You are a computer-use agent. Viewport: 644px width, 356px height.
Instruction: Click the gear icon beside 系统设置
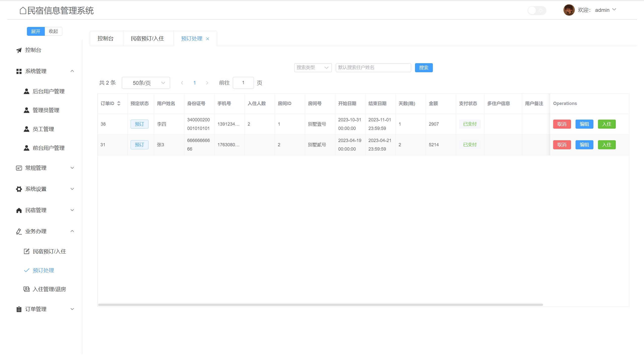[19, 189]
